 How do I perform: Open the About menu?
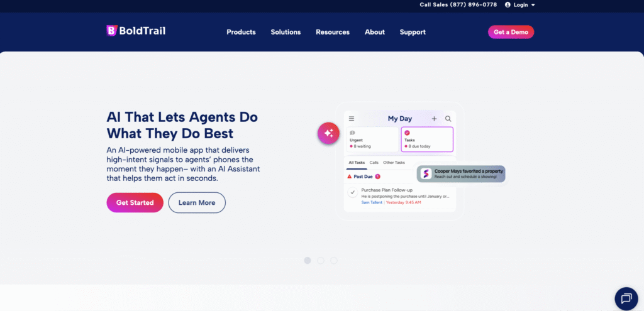click(x=375, y=32)
